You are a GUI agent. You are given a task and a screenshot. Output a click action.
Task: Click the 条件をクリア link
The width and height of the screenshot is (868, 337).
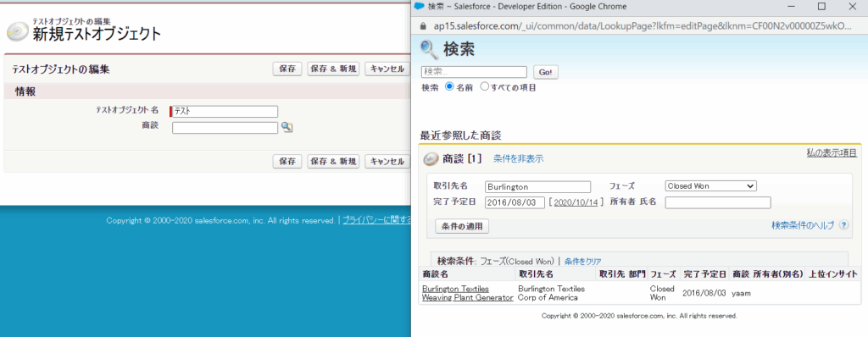pos(583,261)
